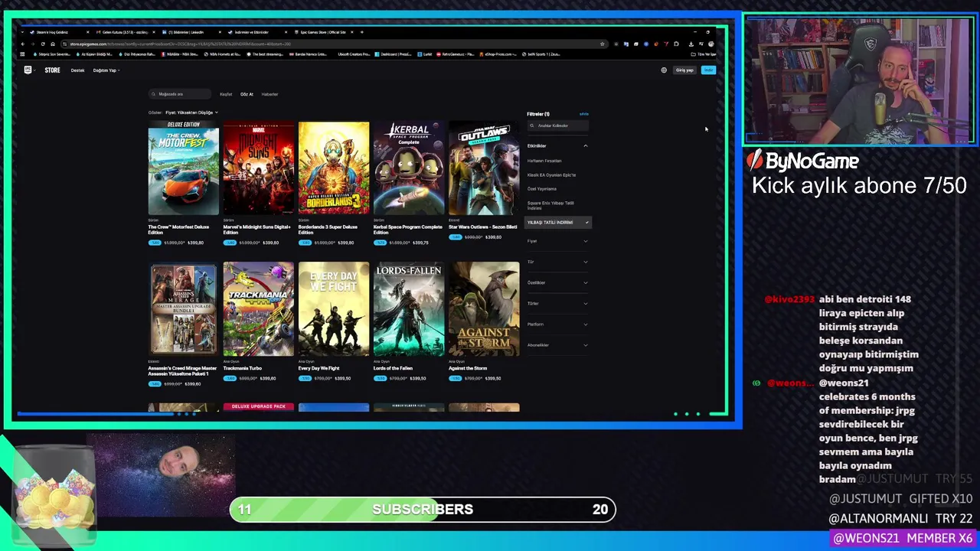Expand the Özellikler filter section
Image resolution: width=980 pixels, height=551 pixels.
(557, 282)
